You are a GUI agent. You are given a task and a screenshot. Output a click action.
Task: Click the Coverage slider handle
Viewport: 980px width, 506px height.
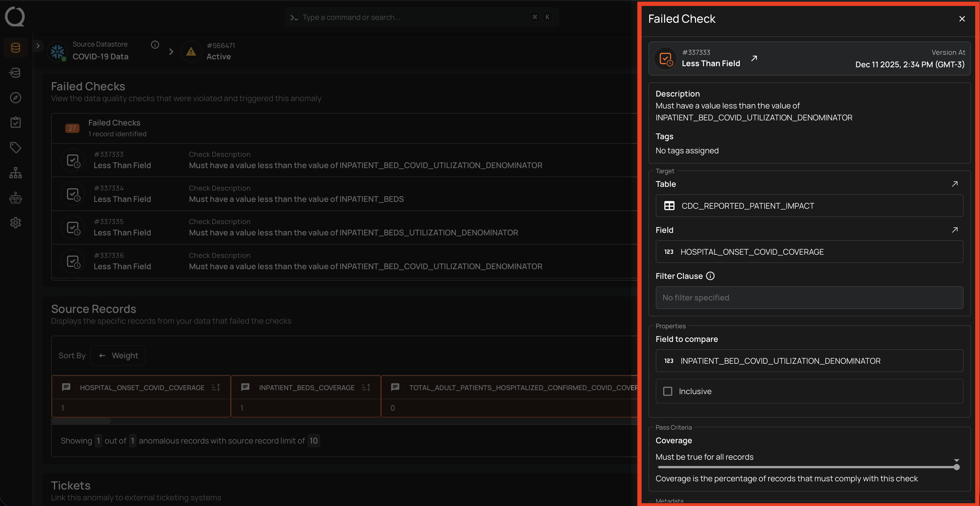click(x=956, y=467)
